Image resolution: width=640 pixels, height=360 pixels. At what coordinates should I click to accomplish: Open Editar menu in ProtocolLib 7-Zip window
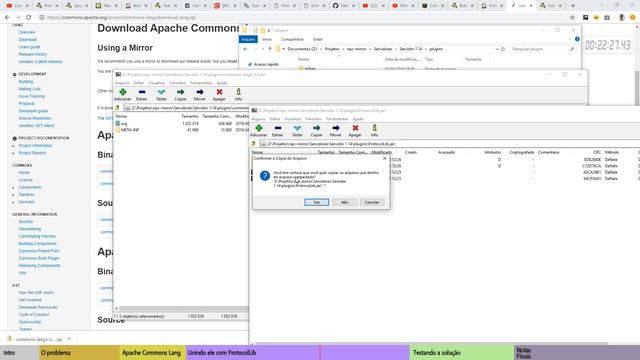[x=275, y=119]
